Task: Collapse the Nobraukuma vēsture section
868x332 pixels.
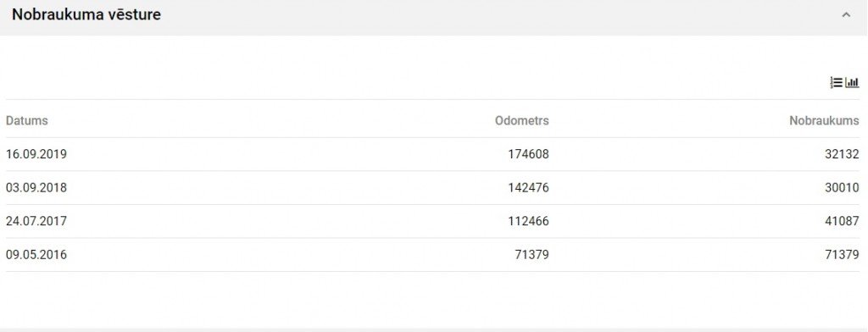Action: click(x=846, y=15)
